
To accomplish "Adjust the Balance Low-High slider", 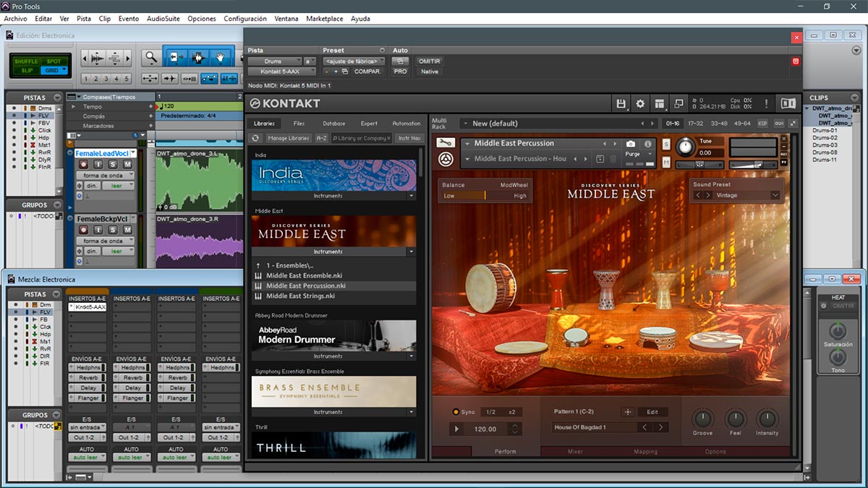I will click(x=485, y=195).
